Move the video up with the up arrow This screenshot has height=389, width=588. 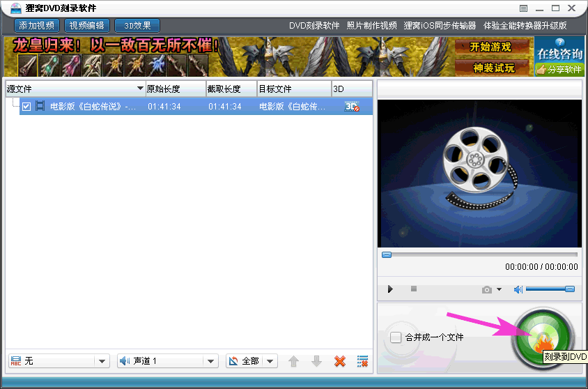(293, 361)
